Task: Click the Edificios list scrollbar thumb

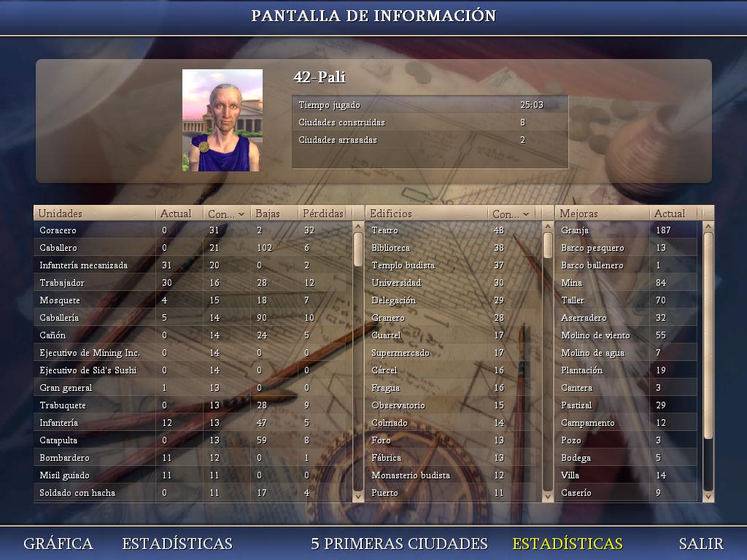Action: (548, 246)
